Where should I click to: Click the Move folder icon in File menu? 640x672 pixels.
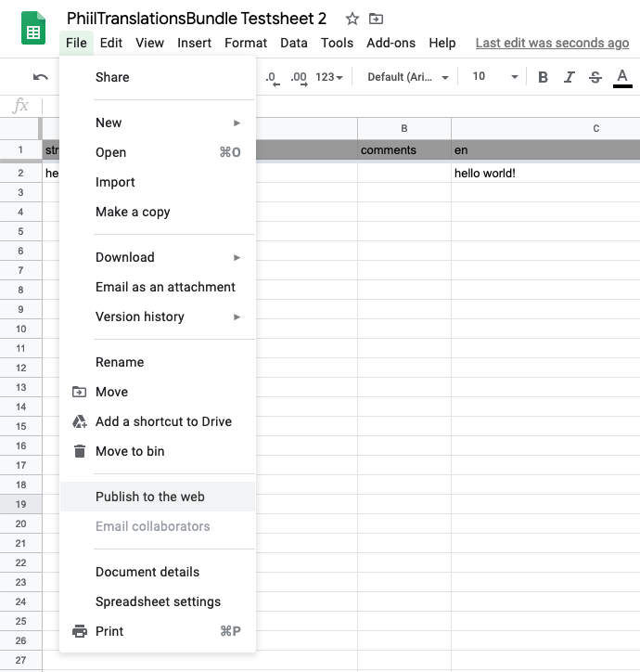79,392
